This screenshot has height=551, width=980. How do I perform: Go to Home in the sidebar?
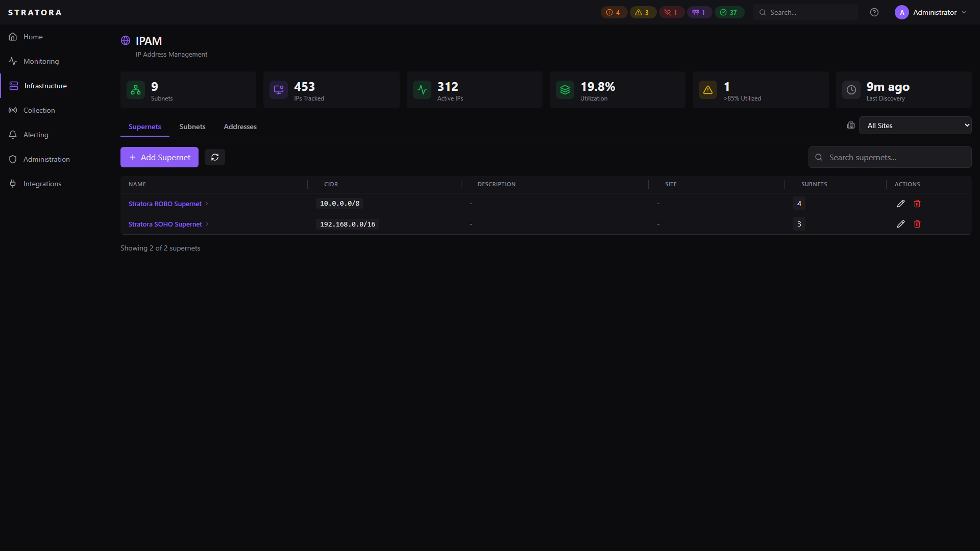click(33, 37)
